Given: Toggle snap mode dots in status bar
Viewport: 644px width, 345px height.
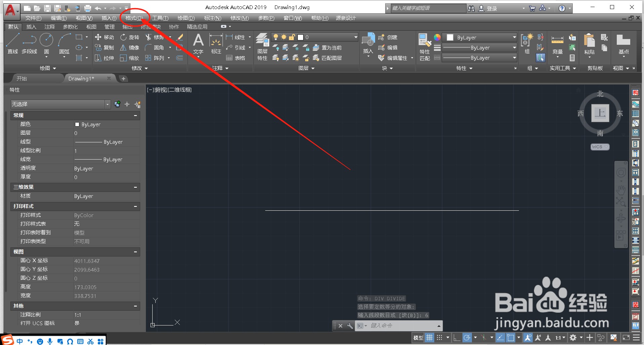Looking at the screenshot, I should click(x=439, y=338).
